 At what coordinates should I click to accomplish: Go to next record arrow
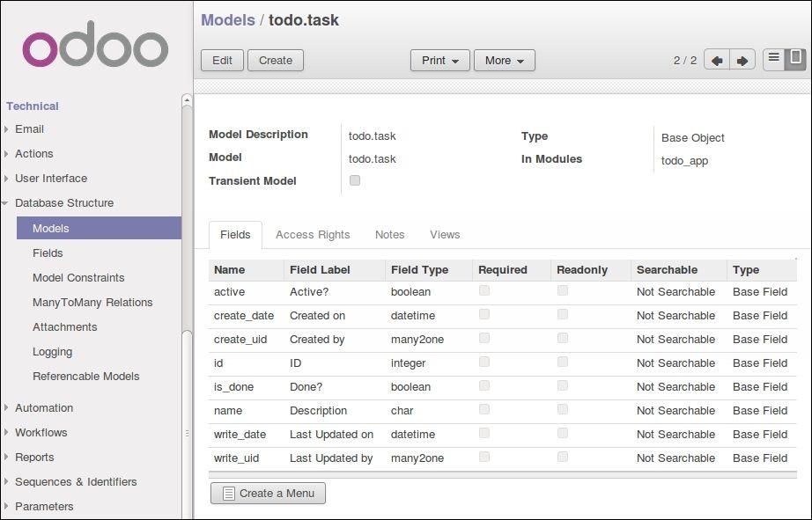tap(742, 61)
